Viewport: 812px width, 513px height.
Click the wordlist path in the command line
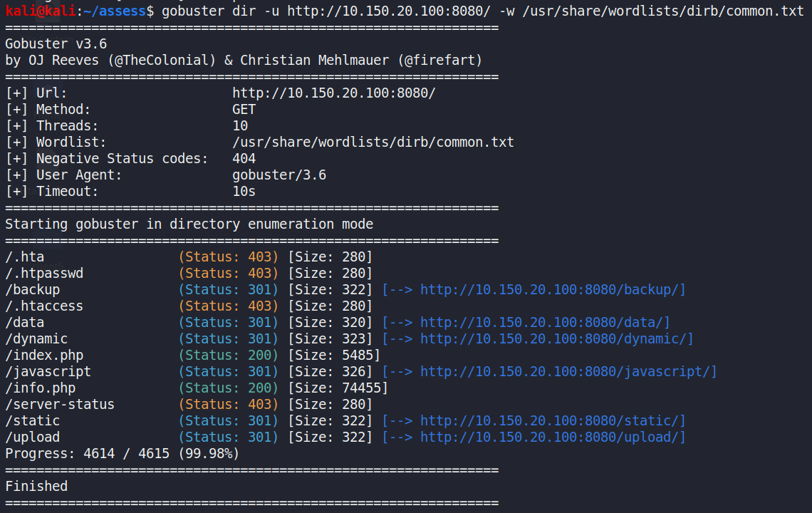pos(663,11)
